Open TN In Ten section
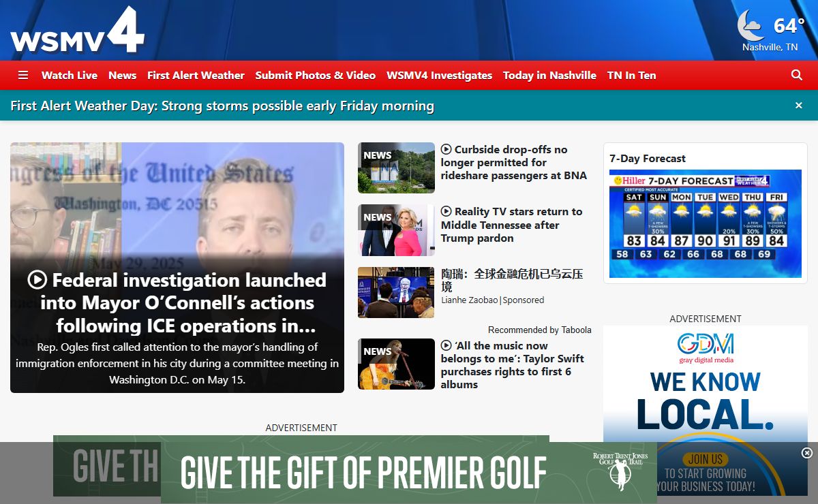The width and height of the screenshot is (818, 504). click(632, 76)
